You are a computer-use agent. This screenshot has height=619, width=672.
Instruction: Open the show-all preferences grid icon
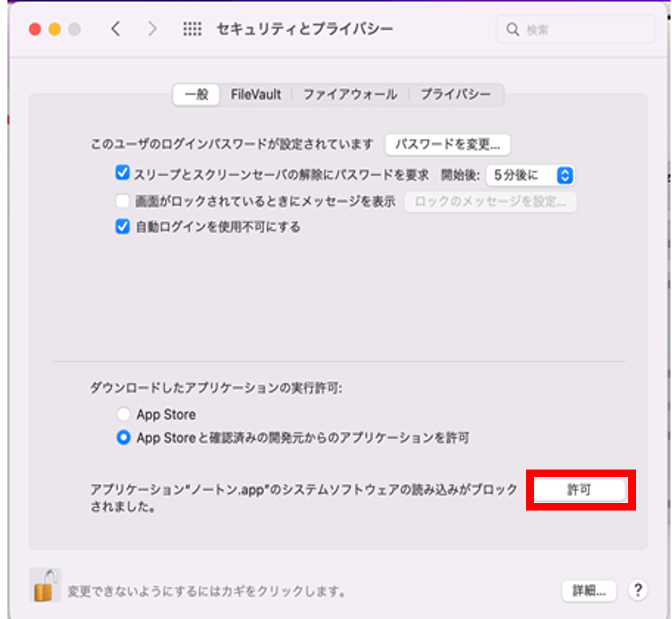pos(192,29)
